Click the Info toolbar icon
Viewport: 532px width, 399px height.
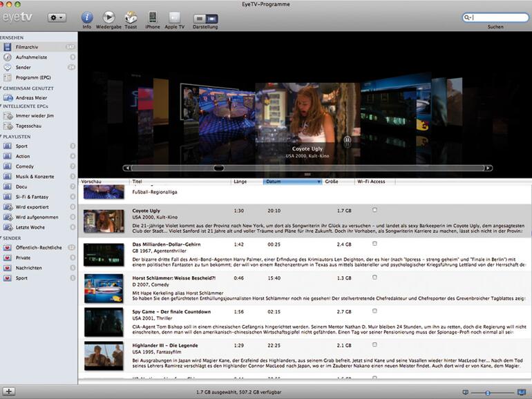(x=87, y=17)
